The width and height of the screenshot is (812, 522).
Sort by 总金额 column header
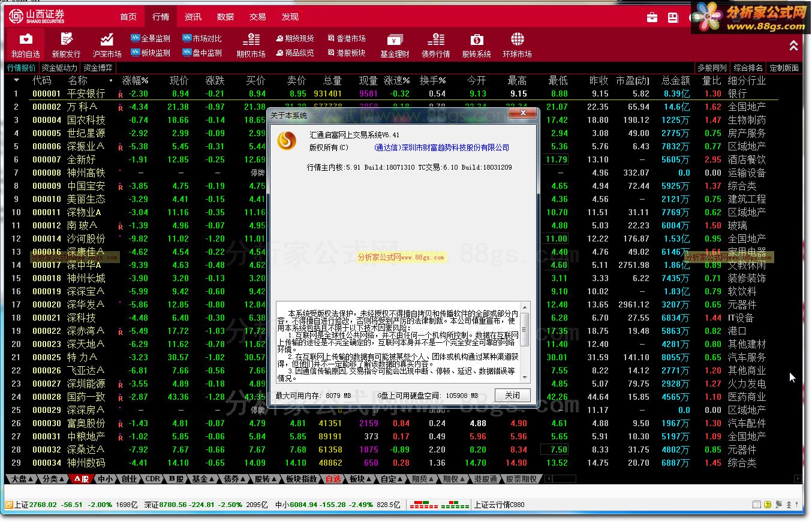click(675, 80)
